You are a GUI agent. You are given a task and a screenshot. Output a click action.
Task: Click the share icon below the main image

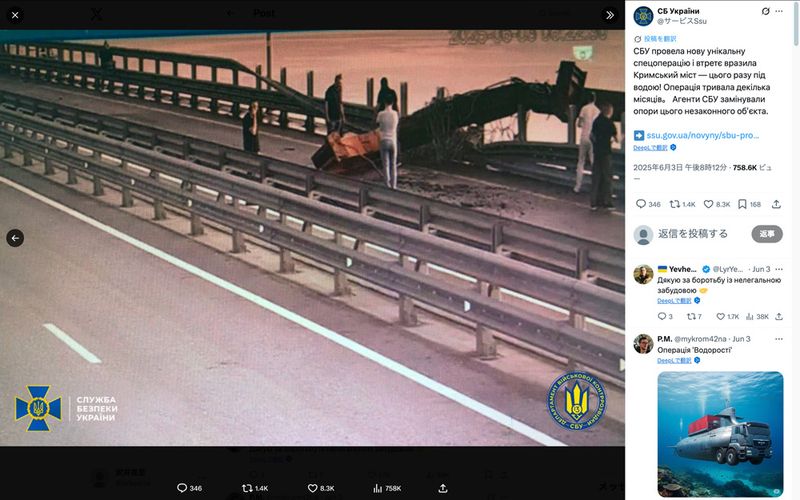[x=443, y=488]
